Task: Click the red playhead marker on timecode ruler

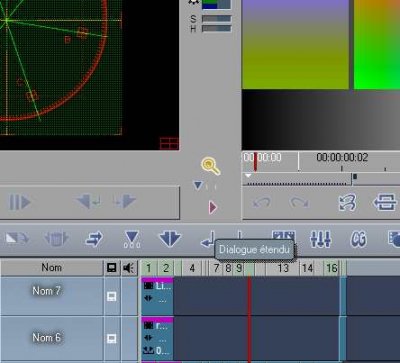Action: coord(255,161)
